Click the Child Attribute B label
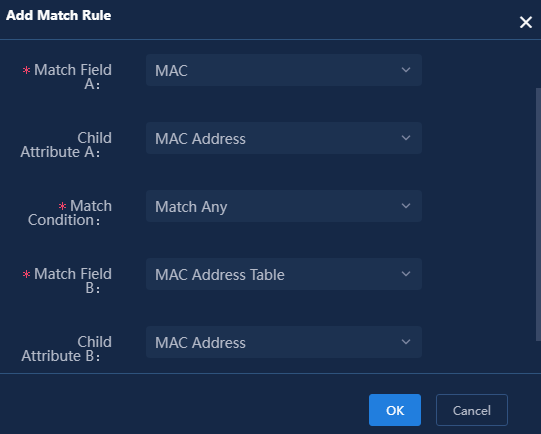Screen dimensions: 541x434 (66, 348)
